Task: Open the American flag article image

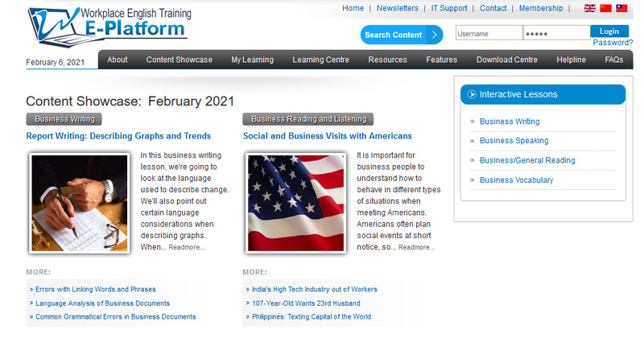Action: click(x=295, y=204)
